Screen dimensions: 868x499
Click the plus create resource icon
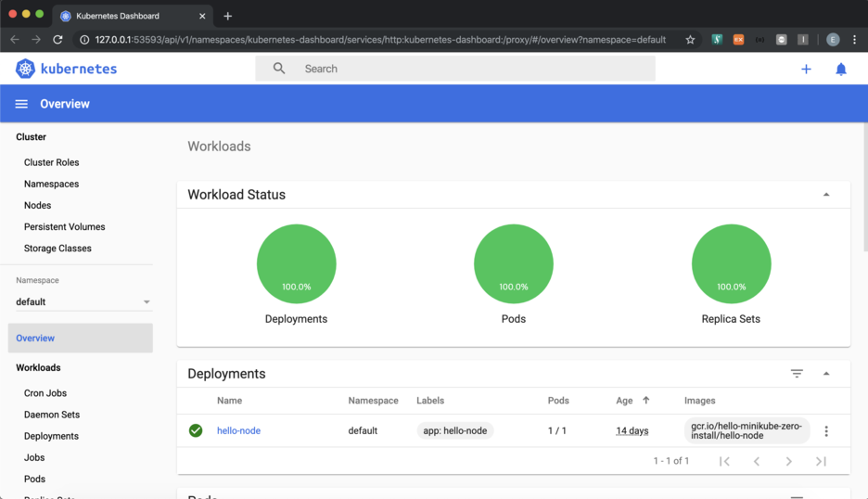pos(806,69)
